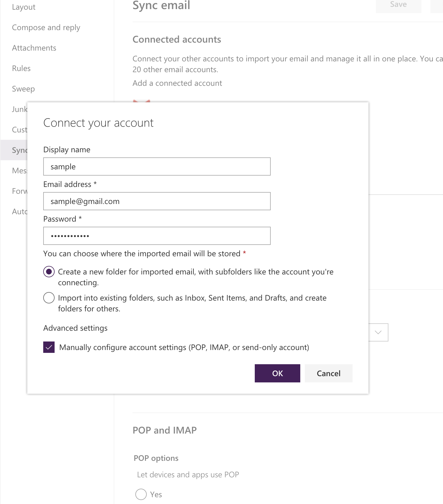Select 'Yes' radio under POP options
Screen dimensions: 443x504
pos(141,494)
